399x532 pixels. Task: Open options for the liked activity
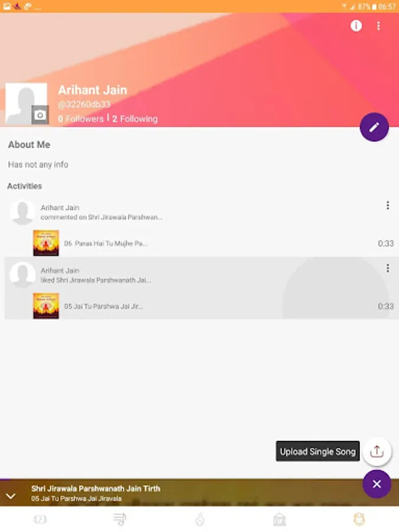(388, 268)
